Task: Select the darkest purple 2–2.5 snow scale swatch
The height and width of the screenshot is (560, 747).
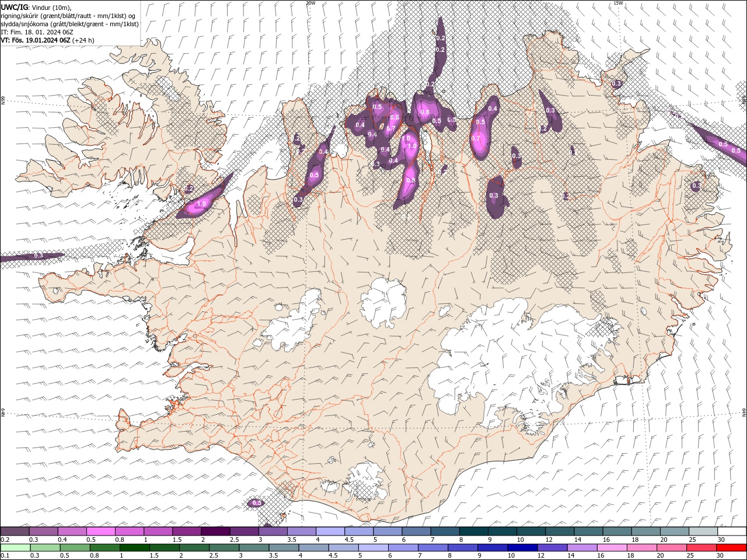Action: point(215,531)
